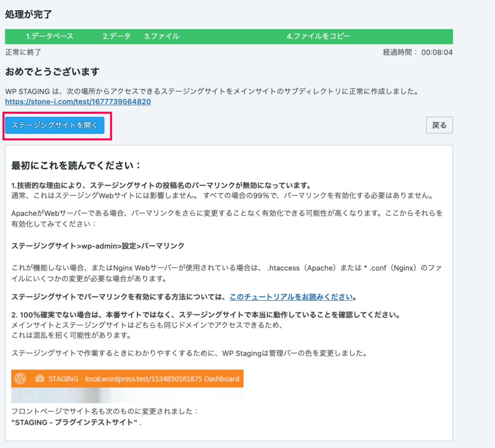
Task: Click the フロントページでサイト名も text line
Action: [105, 411]
